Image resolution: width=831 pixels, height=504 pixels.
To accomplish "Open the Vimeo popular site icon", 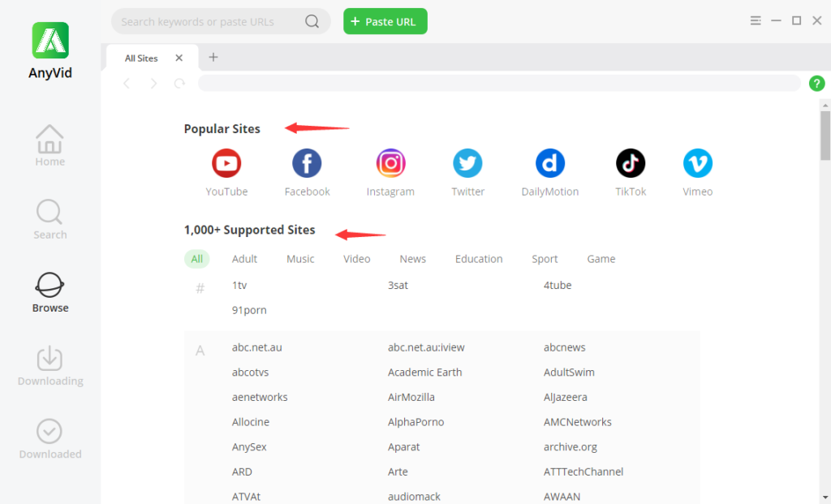I will point(697,163).
